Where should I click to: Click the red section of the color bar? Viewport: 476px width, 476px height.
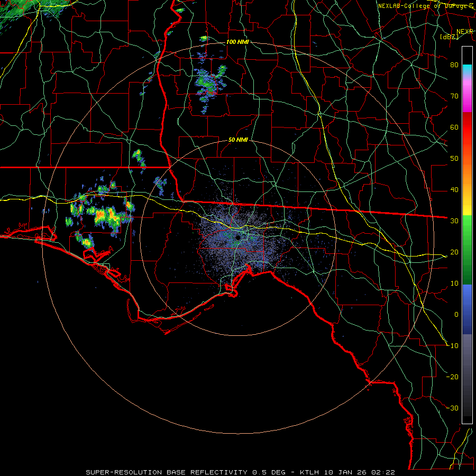pyautogui.click(x=467, y=127)
